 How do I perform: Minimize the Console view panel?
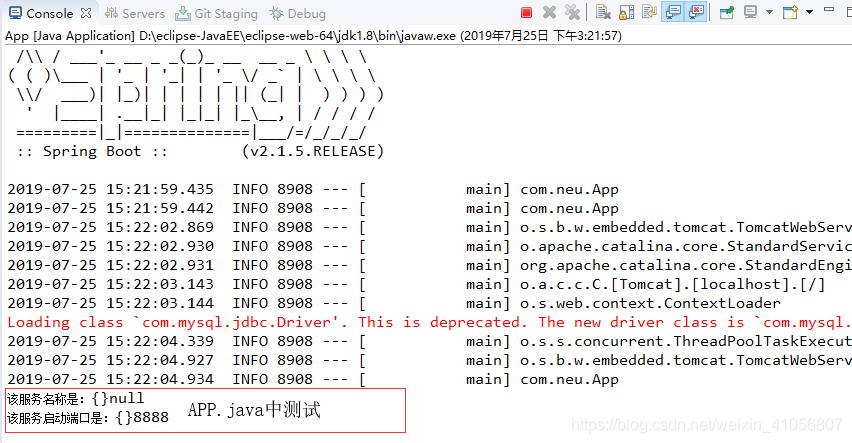coord(829,10)
